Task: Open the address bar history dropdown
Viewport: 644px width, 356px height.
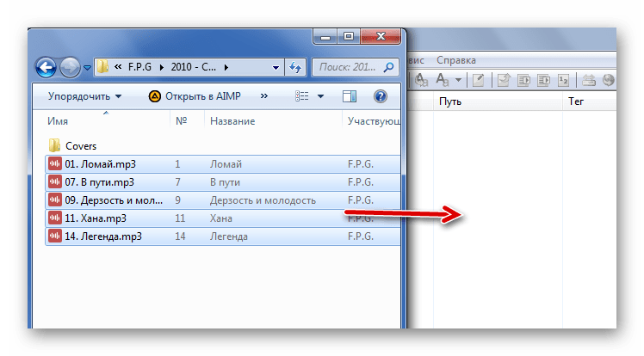Action: 276,66
